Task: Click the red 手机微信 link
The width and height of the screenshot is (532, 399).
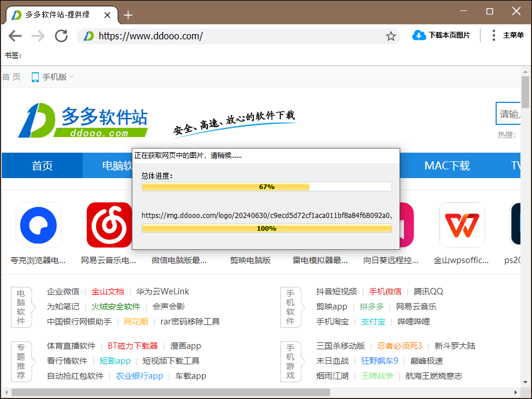Action: click(x=386, y=291)
